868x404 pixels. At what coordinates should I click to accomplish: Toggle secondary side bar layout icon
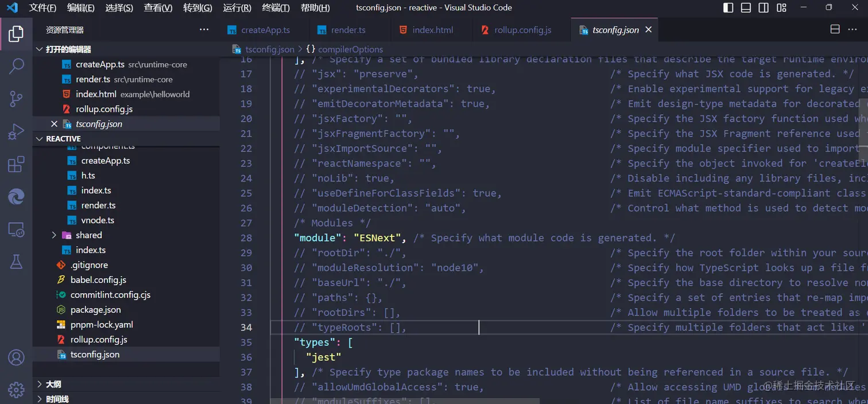click(764, 7)
